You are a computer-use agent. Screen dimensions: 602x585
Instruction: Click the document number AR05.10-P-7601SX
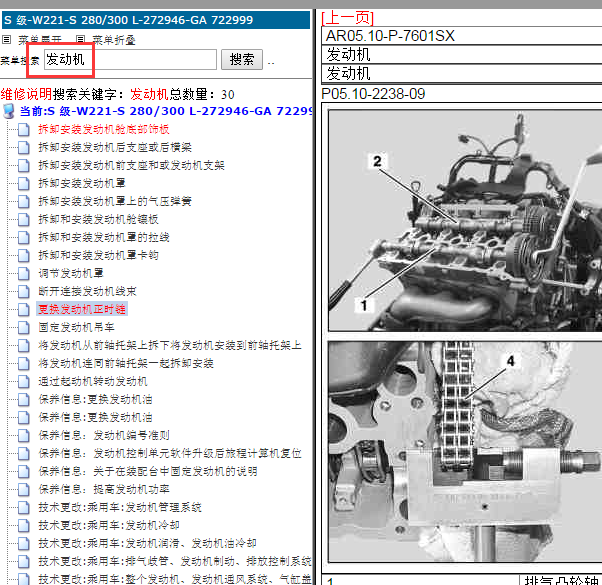[x=390, y=36]
